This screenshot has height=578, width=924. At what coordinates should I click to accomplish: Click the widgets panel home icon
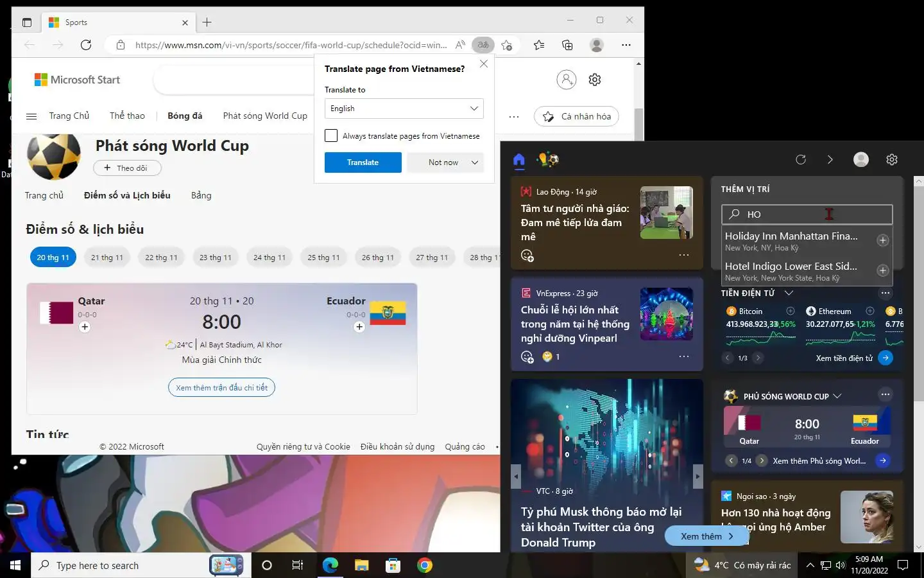[519, 159]
